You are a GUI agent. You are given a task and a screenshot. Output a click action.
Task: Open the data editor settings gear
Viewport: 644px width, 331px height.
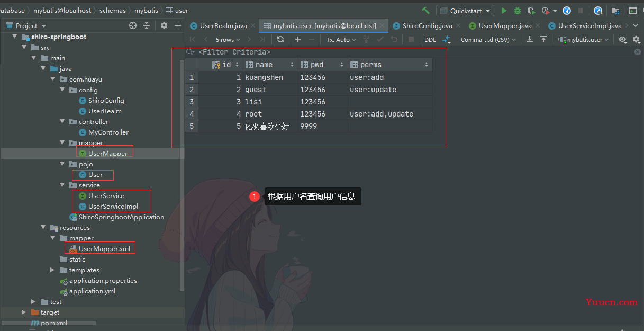pyautogui.click(x=636, y=40)
